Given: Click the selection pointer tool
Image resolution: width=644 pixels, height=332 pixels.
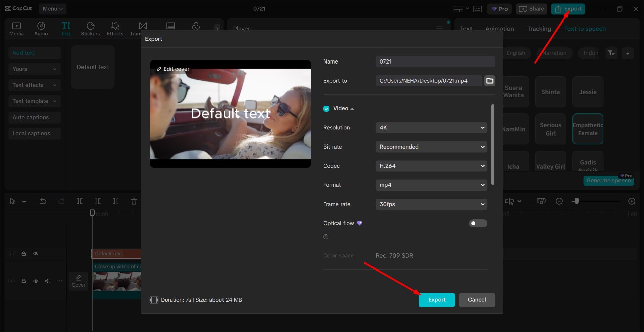Looking at the screenshot, I should 12,201.
